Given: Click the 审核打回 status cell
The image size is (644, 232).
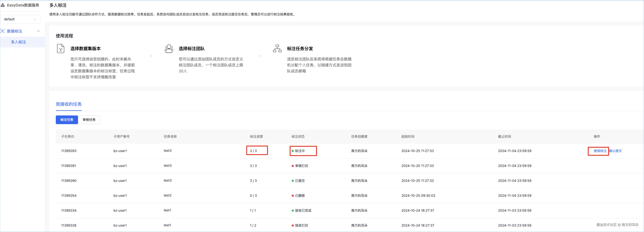Looking at the screenshot, I should [x=301, y=166].
